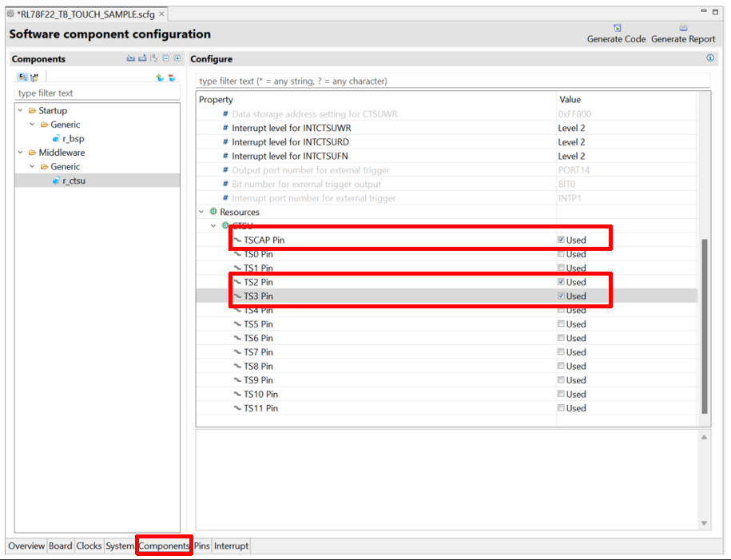Click the Configure filter text field
Viewport: 731px width, 560px height.
[x=452, y=81]
